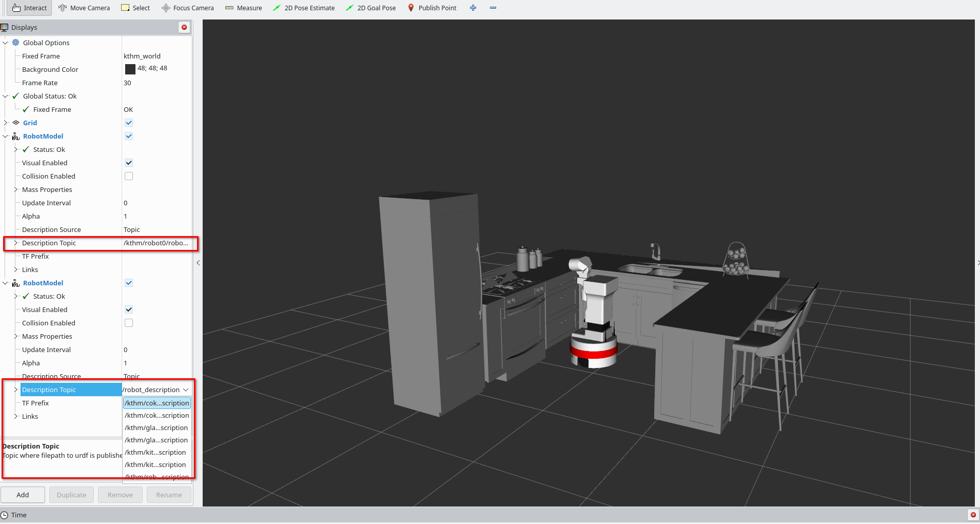Click the Rename button

pyautogui.click(x=169, y=495)
